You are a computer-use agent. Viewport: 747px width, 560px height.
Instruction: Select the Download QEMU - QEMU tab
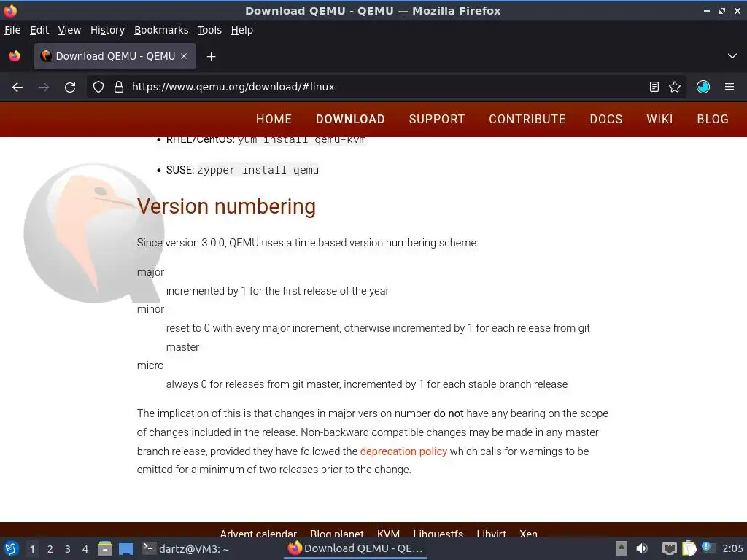point(115,56)
